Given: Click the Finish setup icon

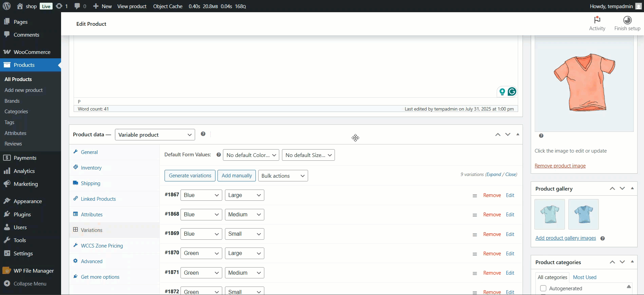Looking at the screenshot, I should 627,20.
